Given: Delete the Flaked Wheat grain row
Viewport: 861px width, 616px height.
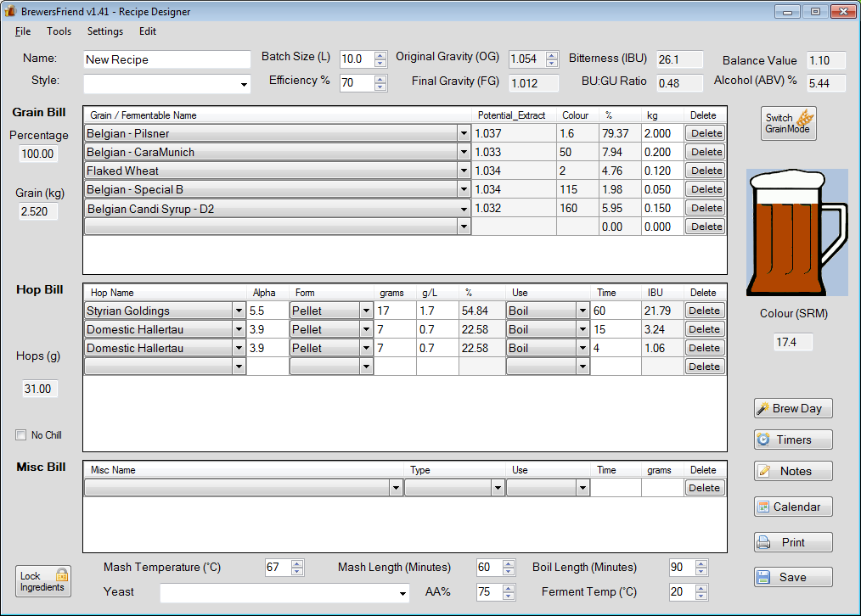Looking at the screenshot, I should tap(705, 170).
